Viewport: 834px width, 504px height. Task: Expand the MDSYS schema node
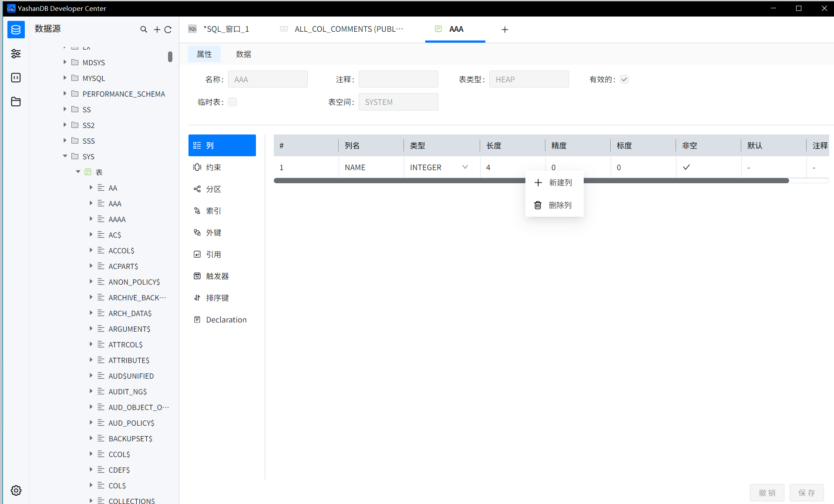coord(65,62)
